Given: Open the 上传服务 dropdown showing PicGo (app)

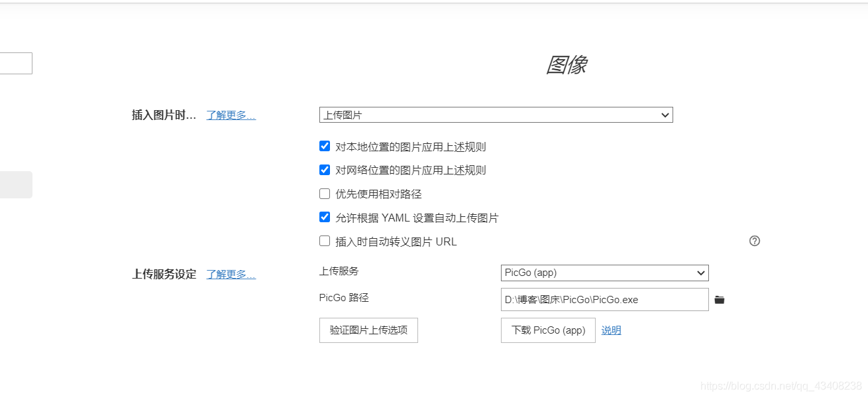Looking at the screenshot, I should tap(603, 273).
